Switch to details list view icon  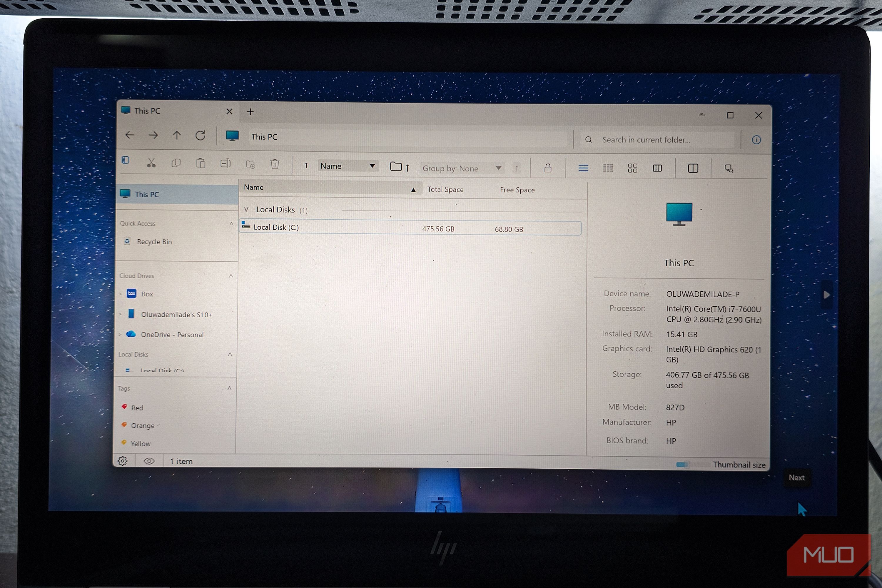pos(583,168)
